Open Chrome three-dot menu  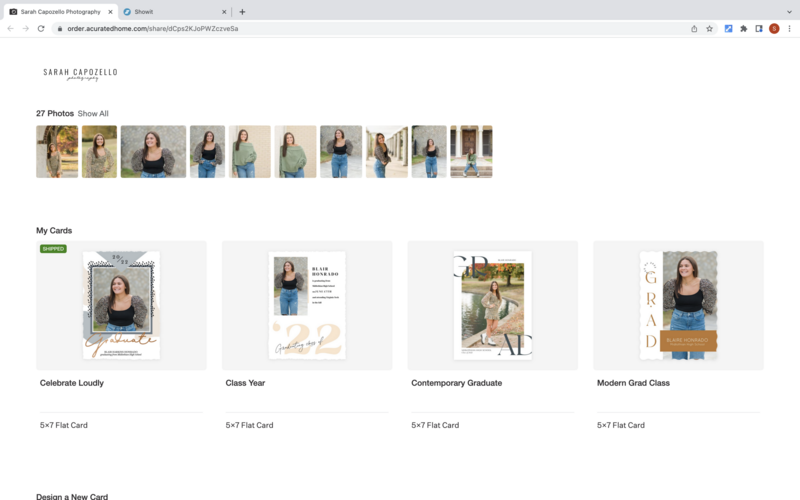789,28
